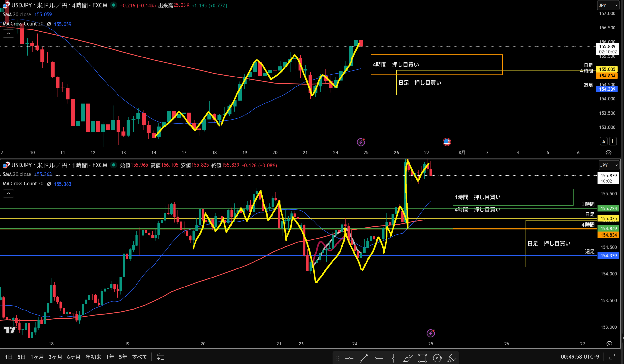Toggle fullscreen mode at bottom right
The width and height of the screenshot is (624, 364).
(612, 357)
